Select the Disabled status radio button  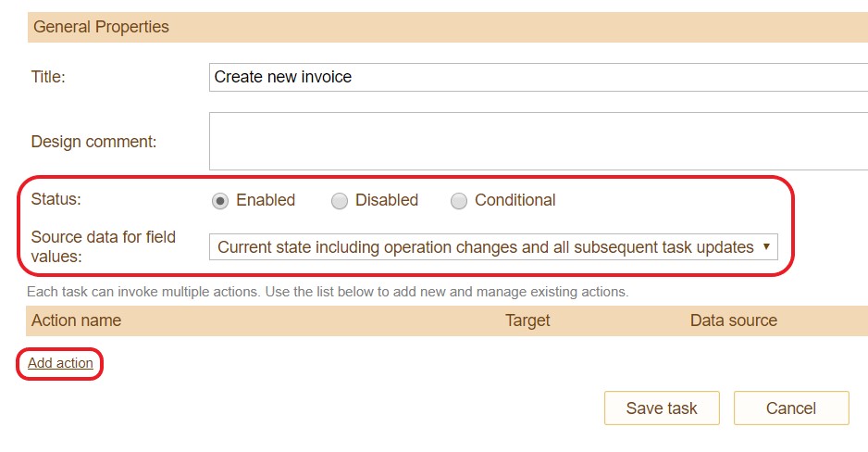point(340,201)
